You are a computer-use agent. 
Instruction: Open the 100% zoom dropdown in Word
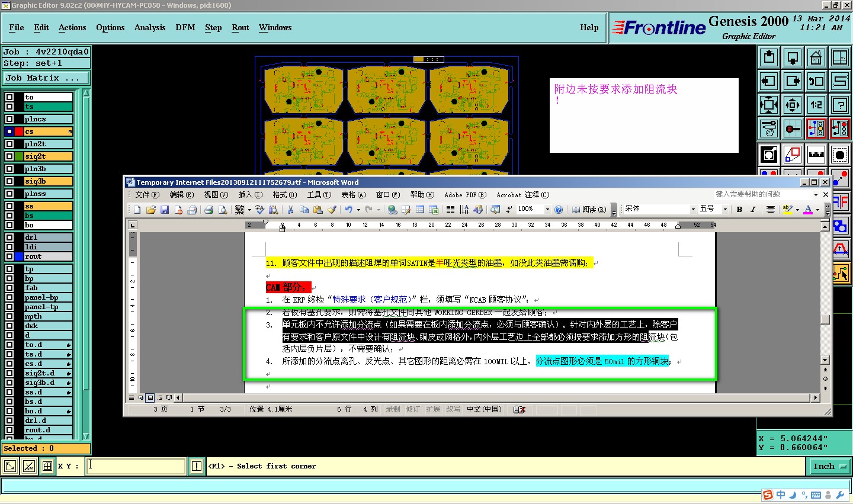[x=547, y=210]
